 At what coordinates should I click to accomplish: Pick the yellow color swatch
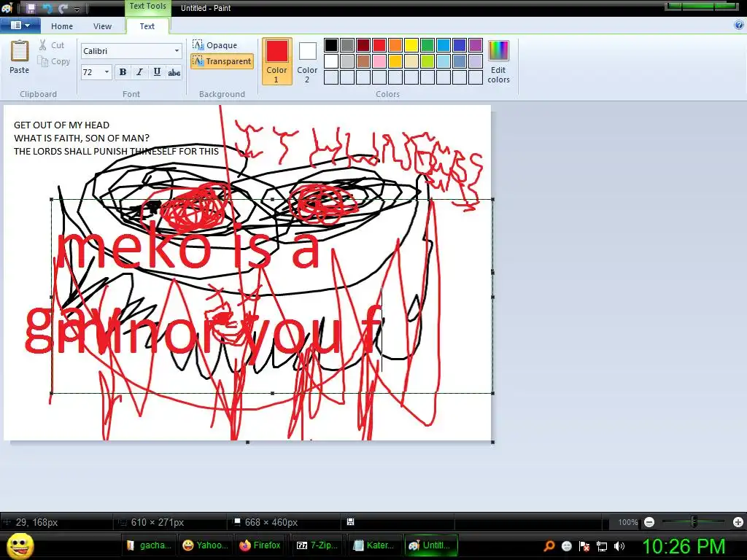[411, 45]
